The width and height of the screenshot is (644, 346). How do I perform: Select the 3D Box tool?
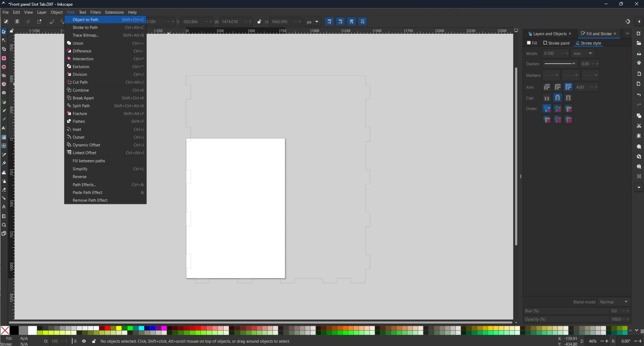tap(4, 84)
